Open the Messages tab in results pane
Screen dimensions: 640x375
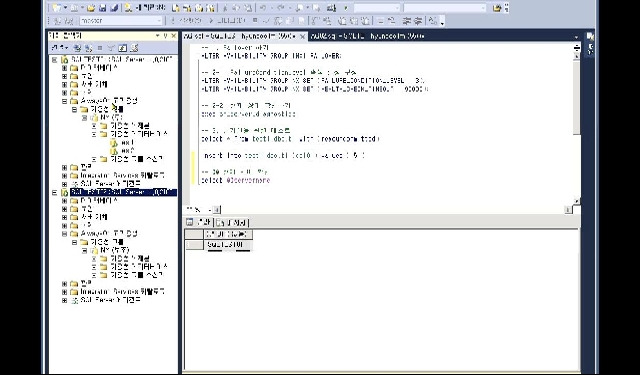232,222
